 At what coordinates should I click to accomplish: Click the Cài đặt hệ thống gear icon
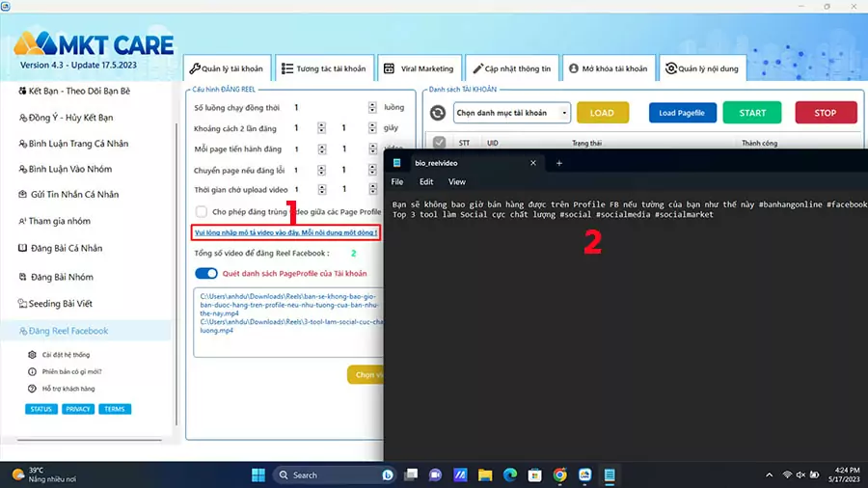pos(32,355)
